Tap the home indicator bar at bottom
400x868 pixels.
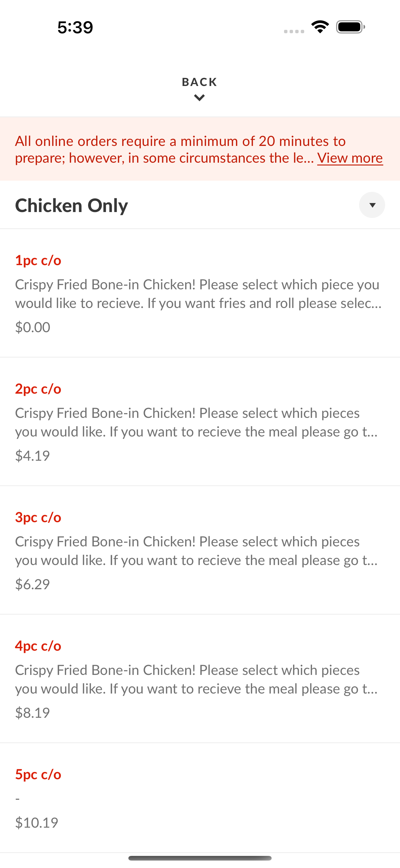[200, 858]
